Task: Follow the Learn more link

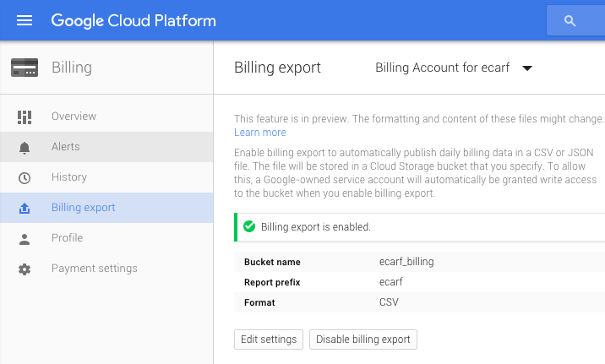Action: click(260, 133)
